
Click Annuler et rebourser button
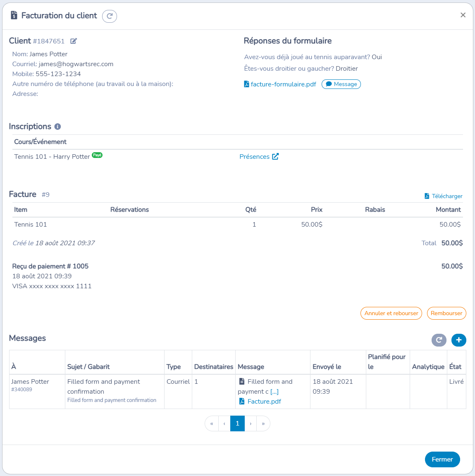point(391,313)
